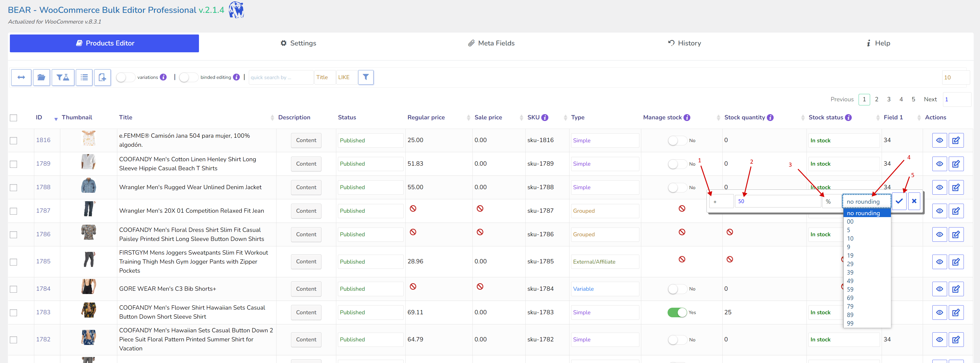Screen dimensions: 980x363
Task: Check the checkbox for product 1816
Action: pyautogui.click(x=14, y=141)
